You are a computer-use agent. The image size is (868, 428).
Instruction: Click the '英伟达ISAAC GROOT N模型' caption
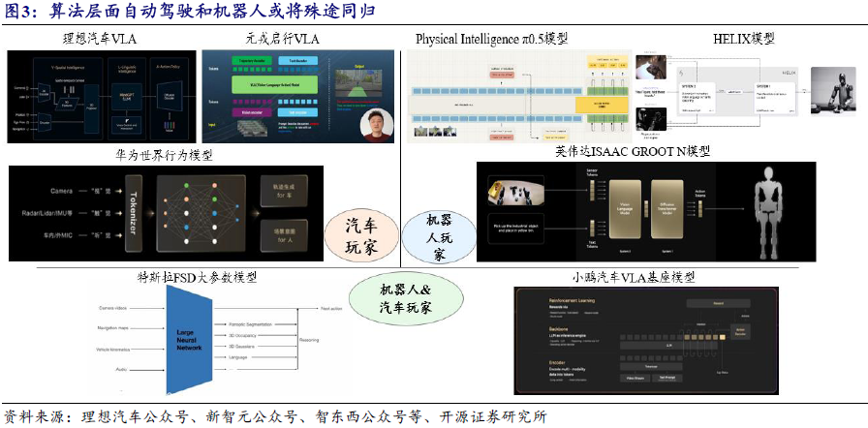(633, 151)
